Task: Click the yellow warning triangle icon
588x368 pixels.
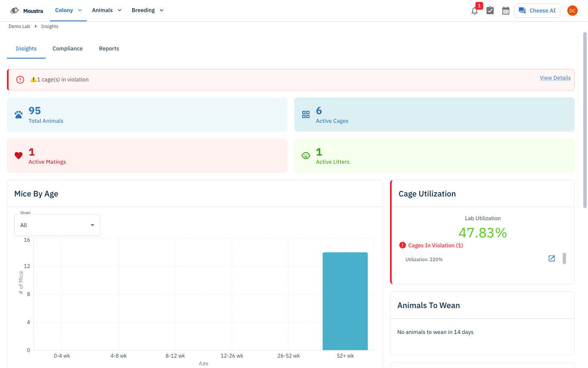Action: tap(33, 80)
